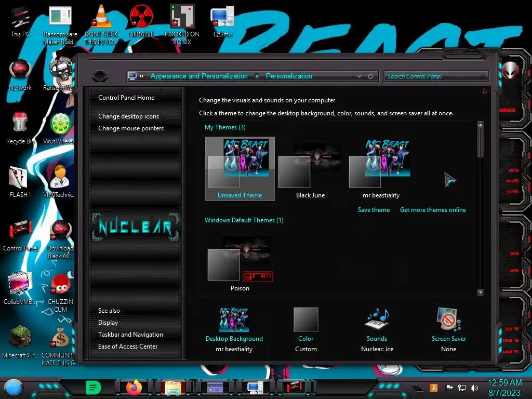The width and height of the screenshot is (532, 399).
Task: Open QtEmu monitor icon in taskbar
Action: pos(255,388)
